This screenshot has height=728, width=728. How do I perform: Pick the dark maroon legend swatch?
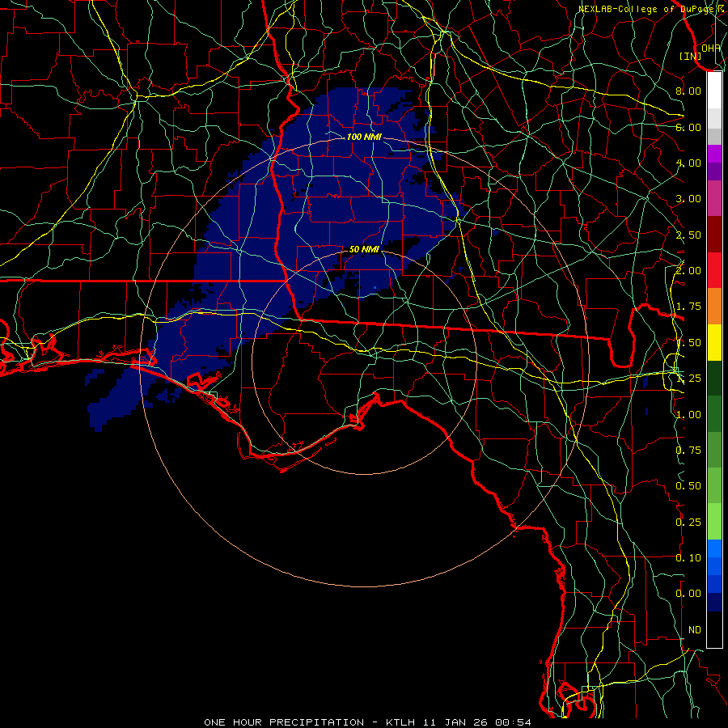point(714,235)
